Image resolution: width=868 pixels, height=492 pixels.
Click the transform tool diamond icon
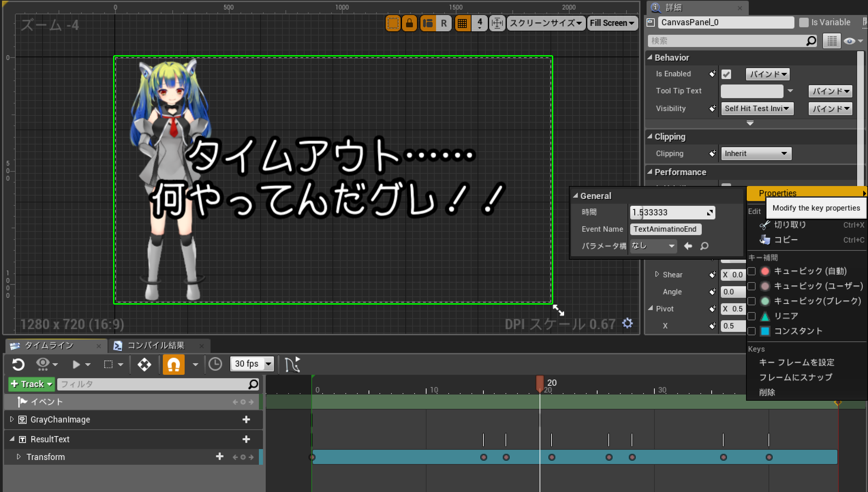[x=144, y=365]
